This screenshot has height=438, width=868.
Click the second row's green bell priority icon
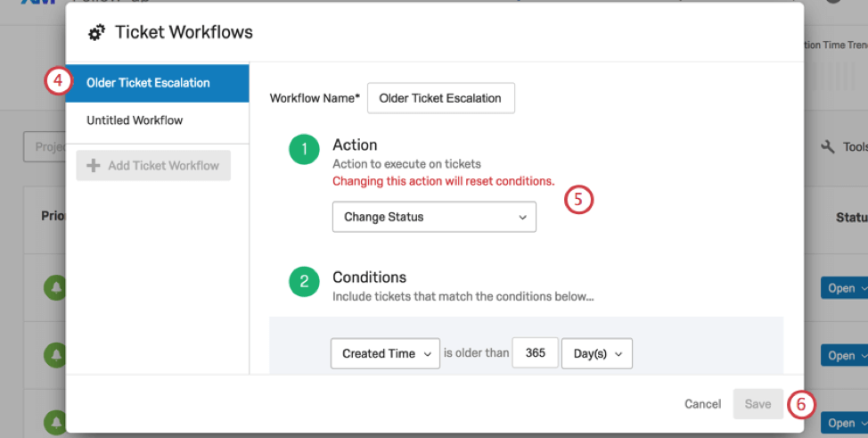[54, 354]
